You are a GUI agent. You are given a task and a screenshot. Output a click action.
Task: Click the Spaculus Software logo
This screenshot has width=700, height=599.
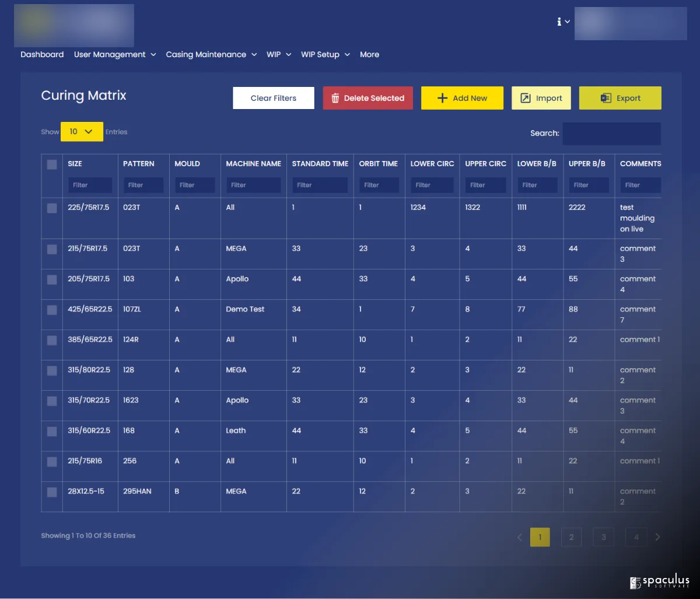pyautogui.click(x=660, y=582)
